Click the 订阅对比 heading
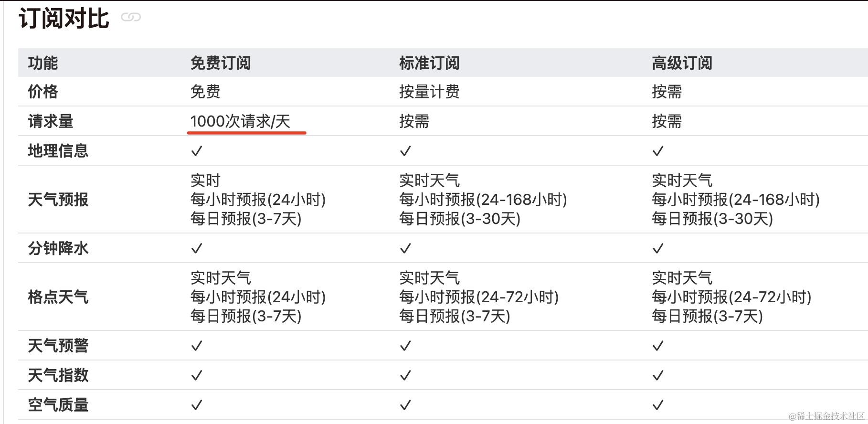This screenshot has width=868, height=424. (64, 19)
